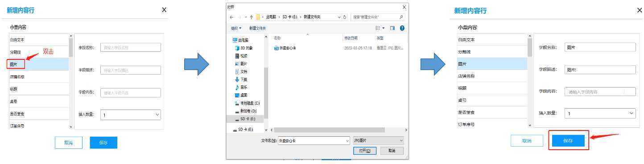Screen dimensions: 644x164
Task: Click 取消 button in left 新增内容行 dialog
Action: (x=68, y=143)
